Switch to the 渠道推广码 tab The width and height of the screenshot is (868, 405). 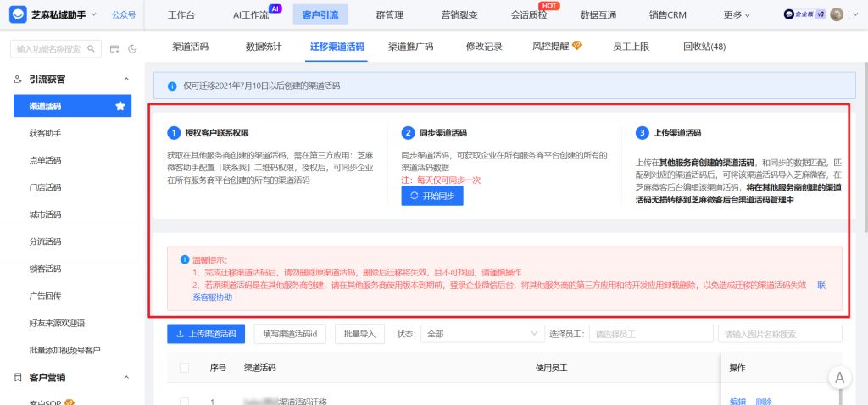[410, 47]
